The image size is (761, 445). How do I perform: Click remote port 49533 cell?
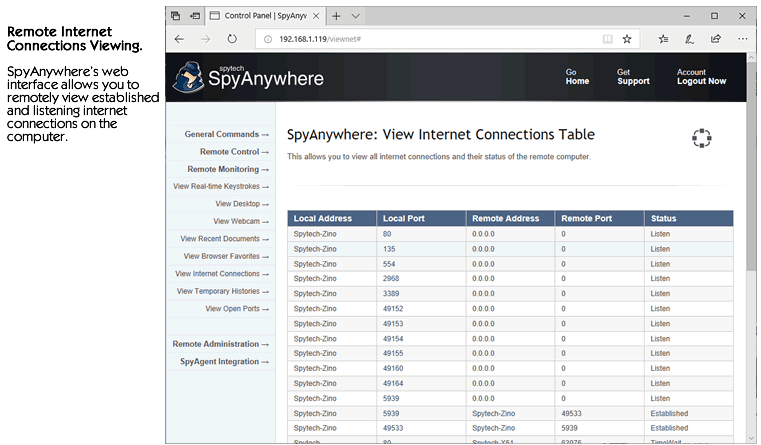(x=600, y=413)
